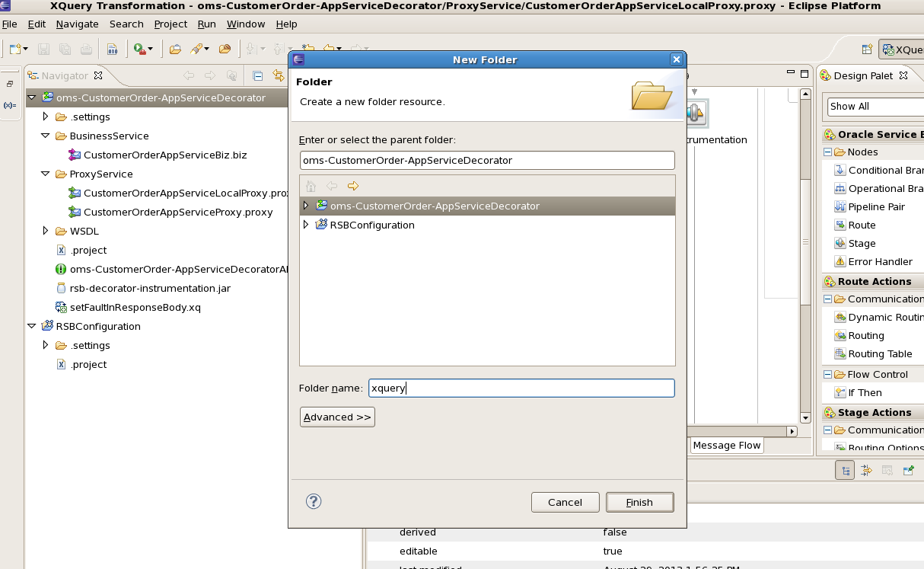Switch to the Message Flow tab
Image resolution: width=924 pixels, height=569 pixels.
pos(727,446)
